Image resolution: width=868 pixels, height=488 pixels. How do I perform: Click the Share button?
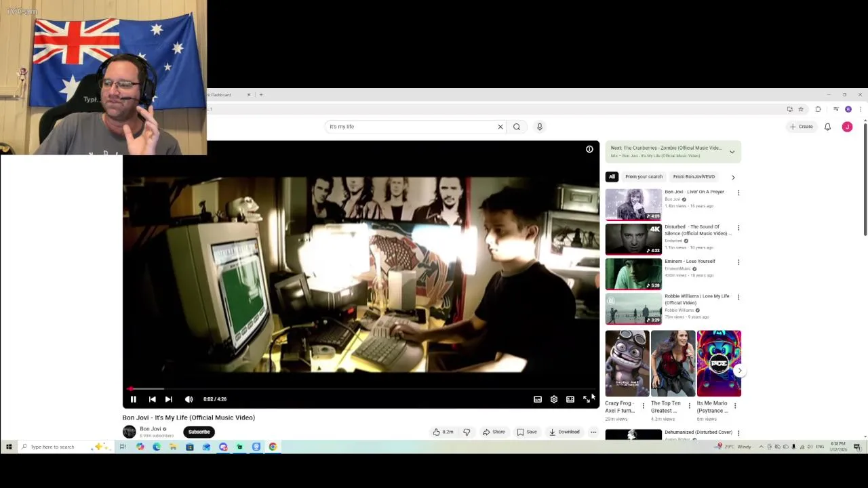494,432
